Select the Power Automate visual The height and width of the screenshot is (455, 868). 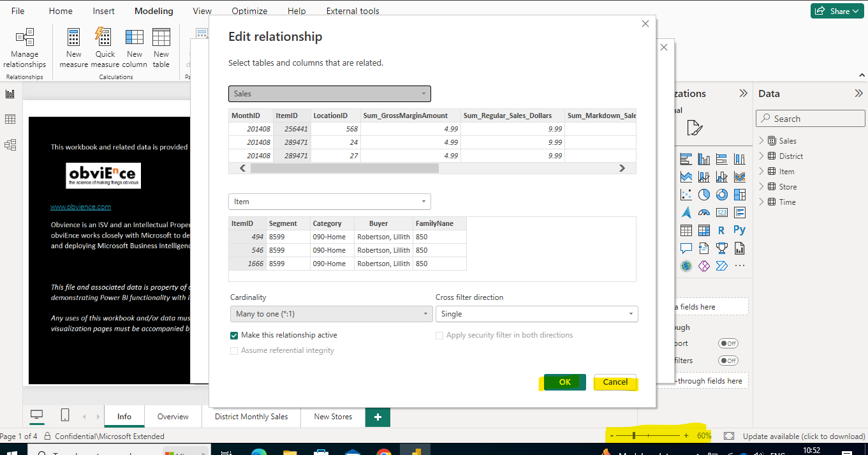click(x=722, y=266)
